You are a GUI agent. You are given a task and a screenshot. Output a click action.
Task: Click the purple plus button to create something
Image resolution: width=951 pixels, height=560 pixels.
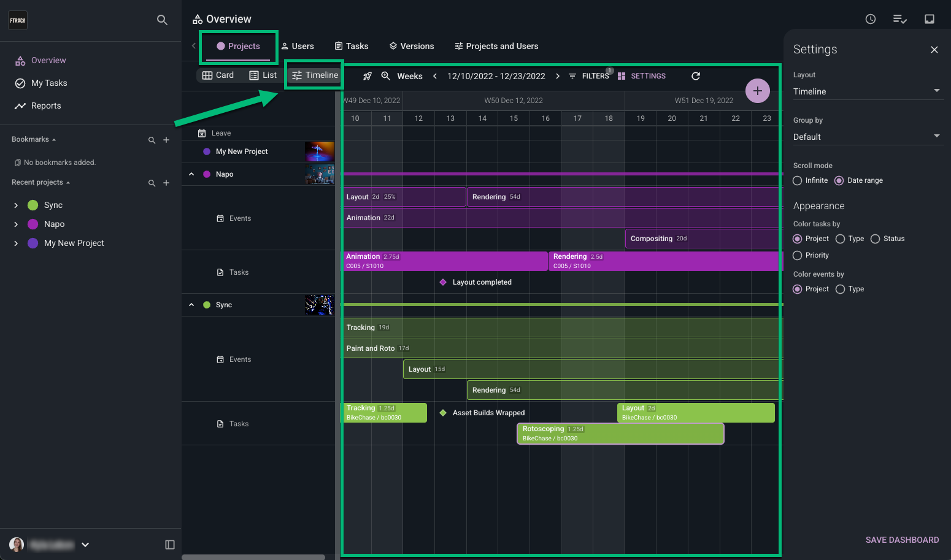(758, 90)
